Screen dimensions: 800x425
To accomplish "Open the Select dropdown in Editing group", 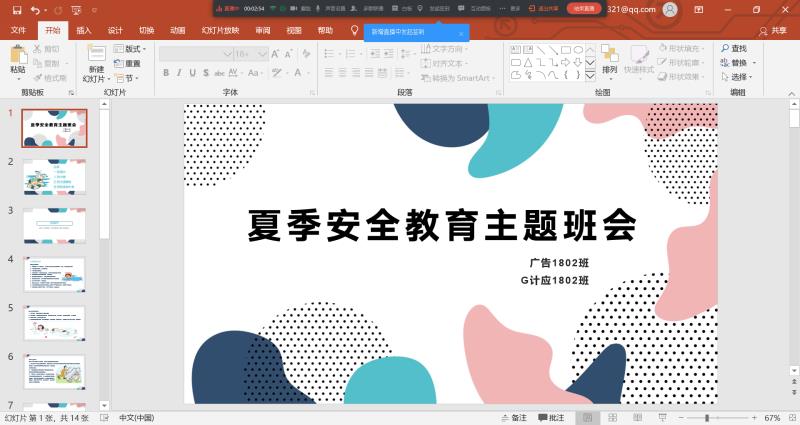I will pos(737,77).
